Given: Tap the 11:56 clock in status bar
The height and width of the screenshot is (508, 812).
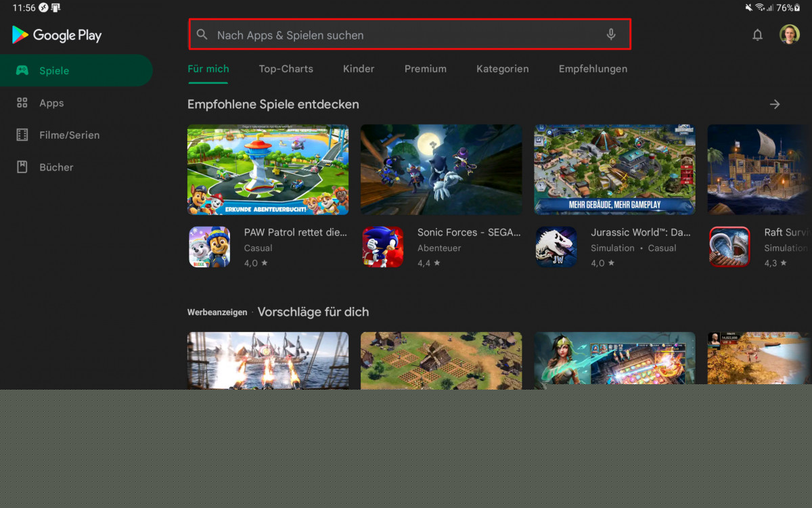Looking at the screenshot, I should click(24, 8).
